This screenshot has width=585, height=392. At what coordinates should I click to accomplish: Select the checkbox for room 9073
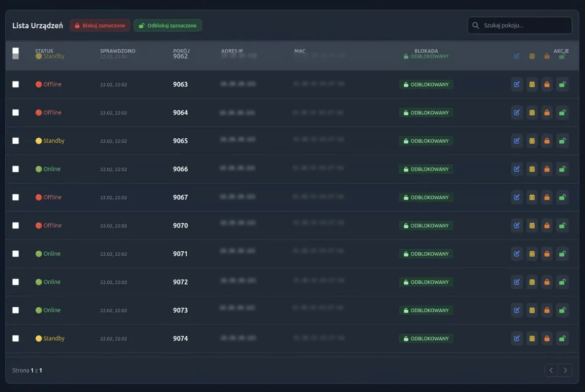coord(15,310)
